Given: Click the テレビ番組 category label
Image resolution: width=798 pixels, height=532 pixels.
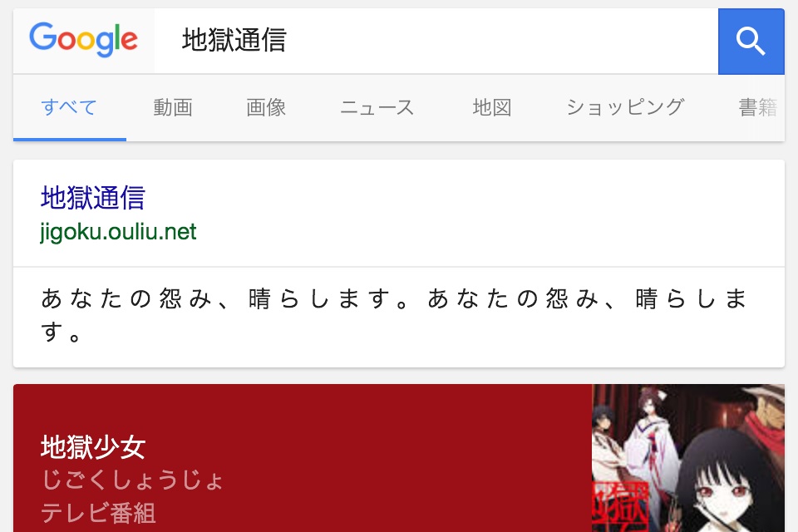Looking at the screenshot, I should click(x=98, y=512).
